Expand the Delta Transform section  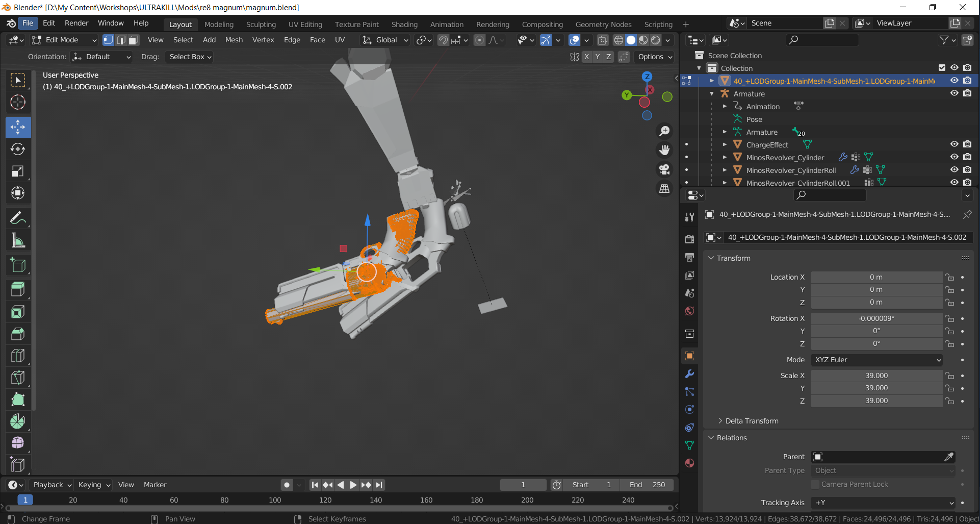(752, 421)
